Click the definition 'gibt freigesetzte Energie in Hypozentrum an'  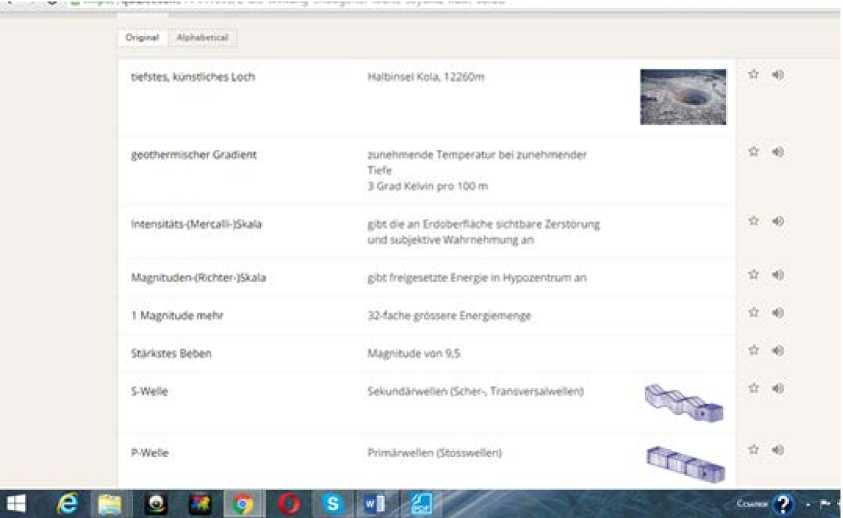(477, 278)
